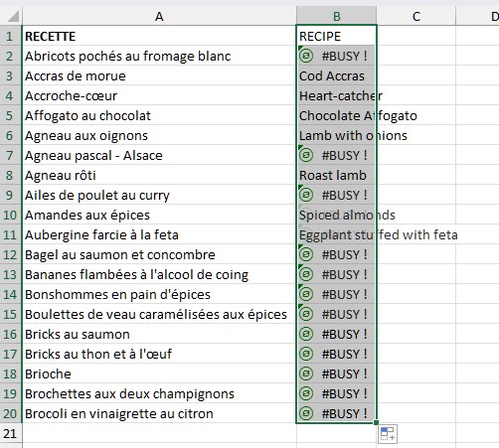This screenshot has width=499, height=448.
Task: Select cell 'Aubergine farcie à la feta'
Action: coord(159,234)
